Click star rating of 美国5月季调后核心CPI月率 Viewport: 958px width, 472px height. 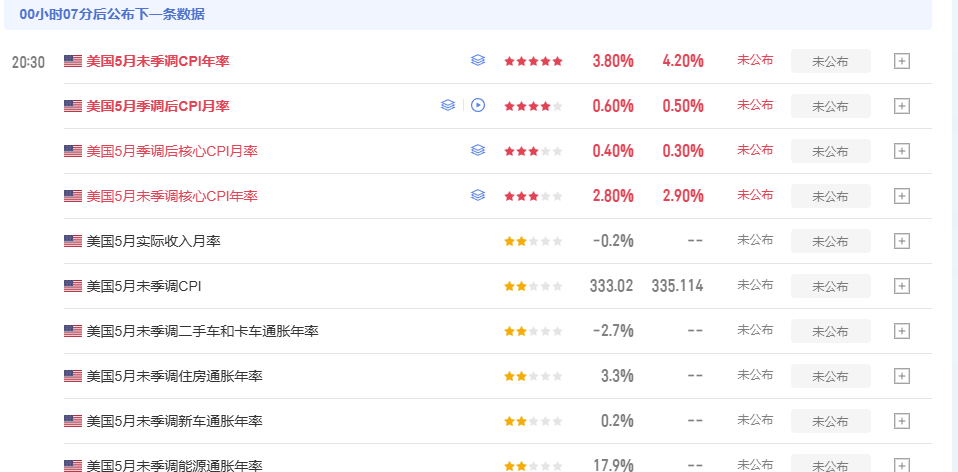point(533,151)
